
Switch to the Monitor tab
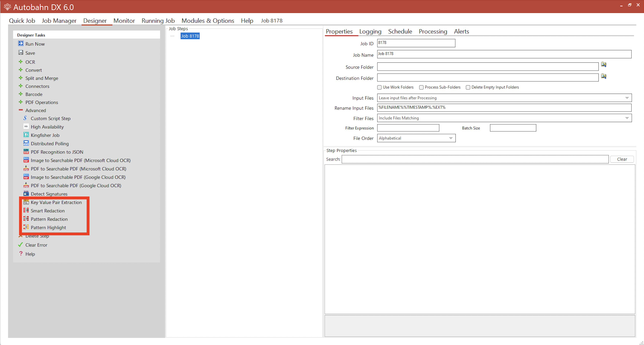124,21
